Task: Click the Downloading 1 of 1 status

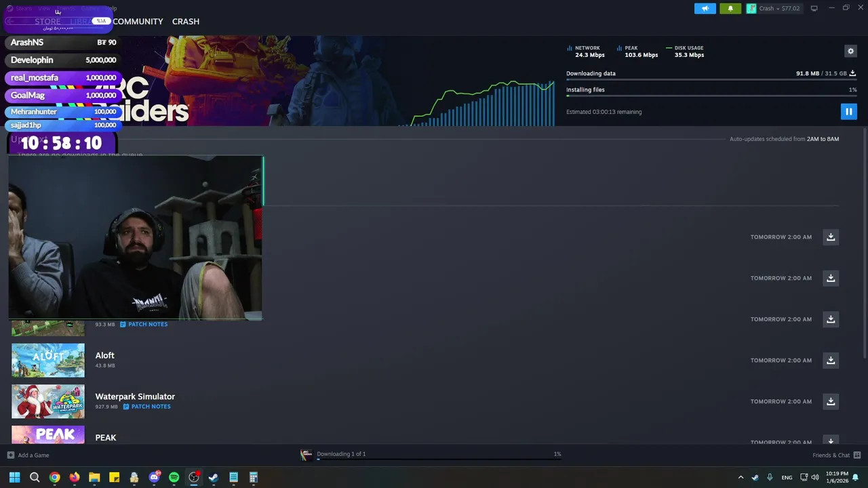Action: point(341,454)
